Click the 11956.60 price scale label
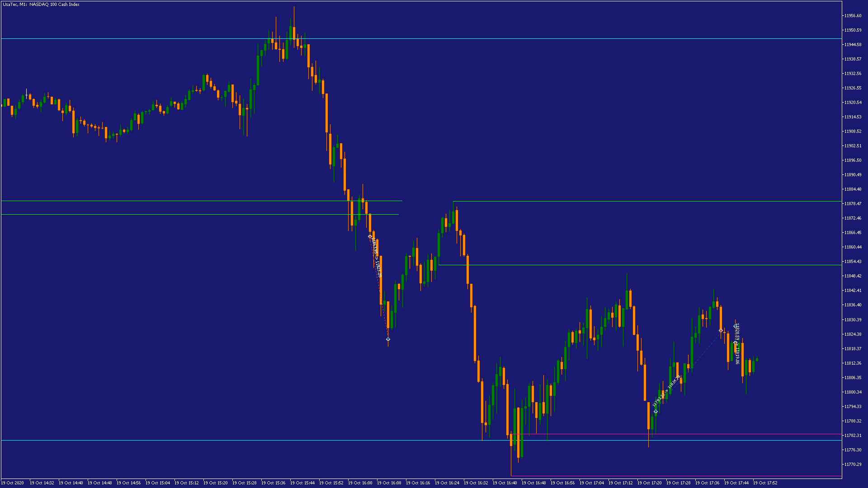Image resolution: width=868 pixels, height=488 pixels. click(x=853, y=16)
